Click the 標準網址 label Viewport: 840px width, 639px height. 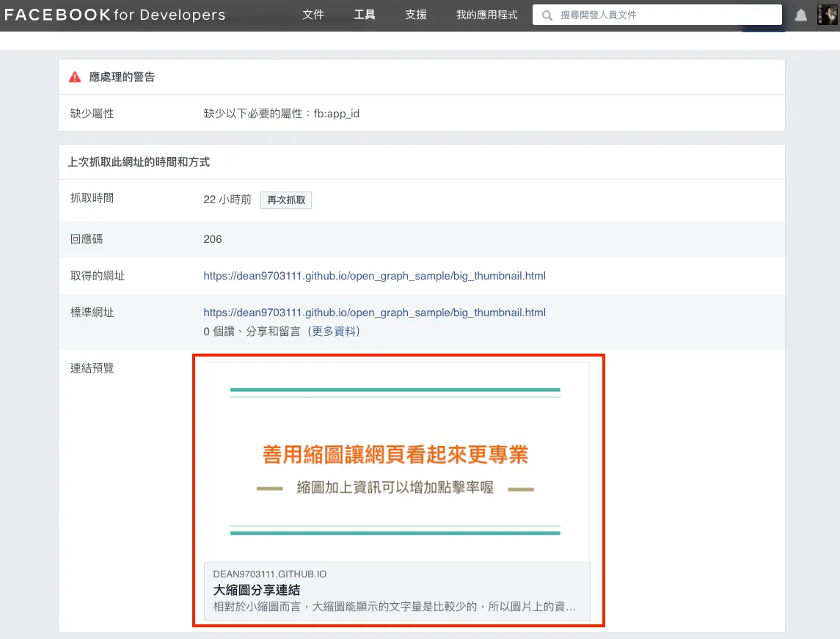[x=92, y=313]
